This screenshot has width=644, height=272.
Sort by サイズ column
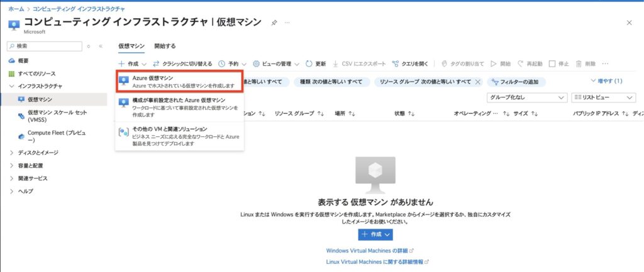526,114
